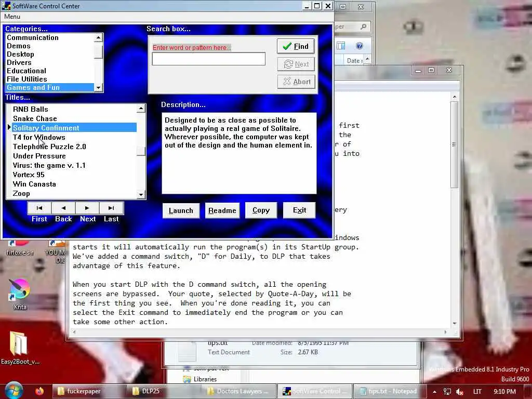Click the Next record arrow icon

click(87, 208)
